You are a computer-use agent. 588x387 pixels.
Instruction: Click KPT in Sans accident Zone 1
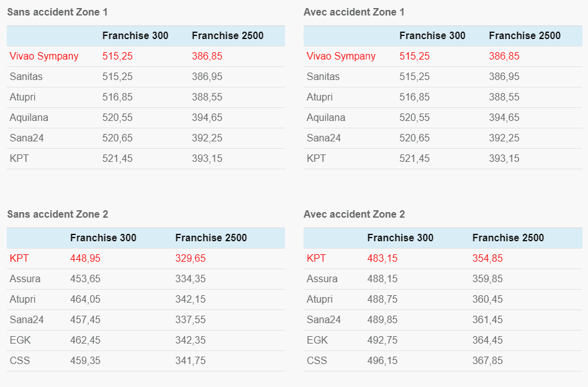[x=19, y=159]
